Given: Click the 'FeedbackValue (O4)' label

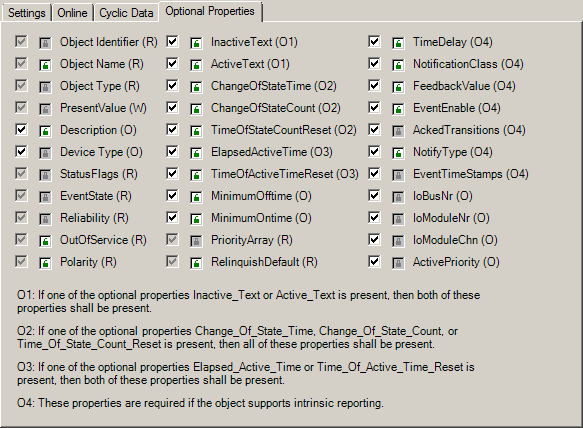Looking at the screenshot, I should click(464, 86).
